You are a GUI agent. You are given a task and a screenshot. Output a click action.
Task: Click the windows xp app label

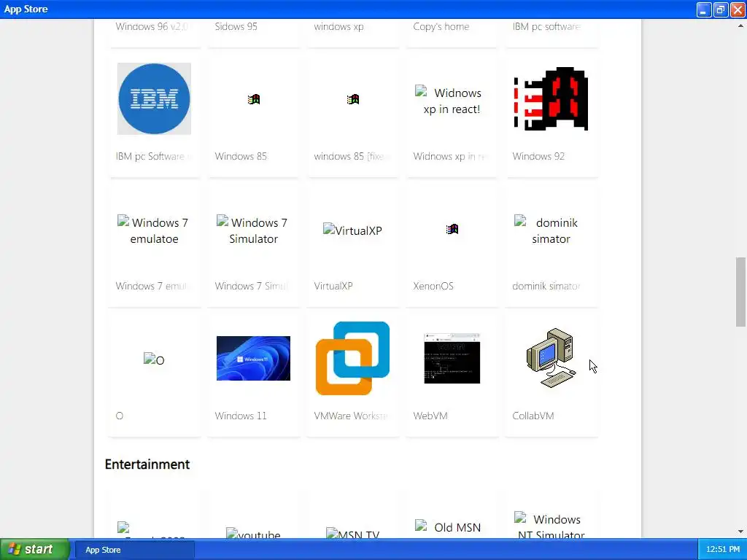[338, 27]
